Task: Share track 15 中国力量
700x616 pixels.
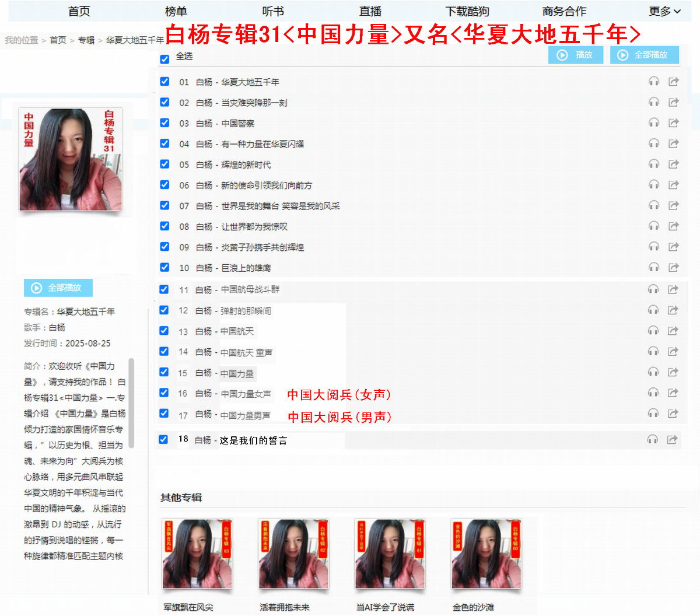Action: pyautogui.click(x=673, y=372)
